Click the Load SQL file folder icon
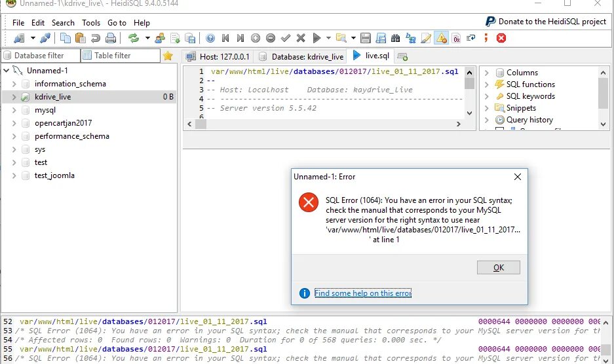614x364 pixels. tap(341, 38)
